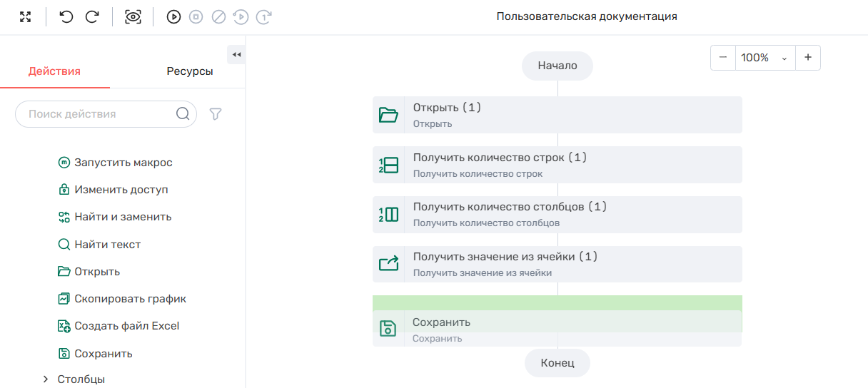Click the undo arrow icon

[66, 17]
